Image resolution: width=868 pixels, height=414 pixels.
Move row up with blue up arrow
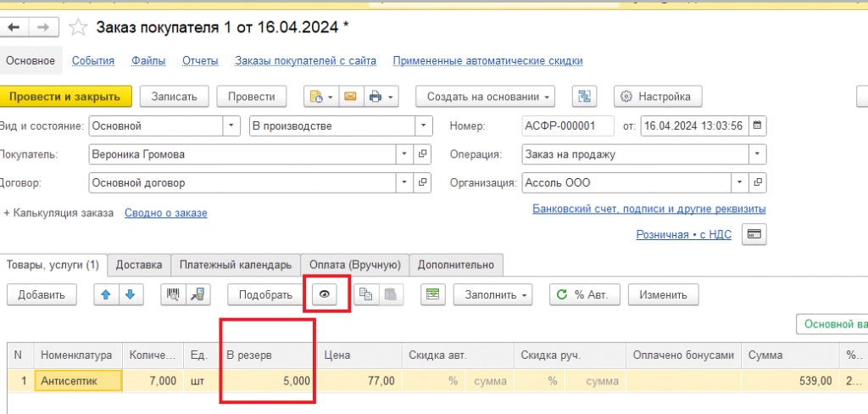(x=106, y=295)
